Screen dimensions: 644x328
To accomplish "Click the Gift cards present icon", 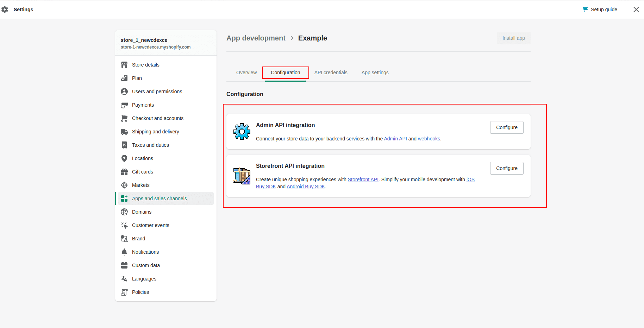I will (x=124, y=172).
